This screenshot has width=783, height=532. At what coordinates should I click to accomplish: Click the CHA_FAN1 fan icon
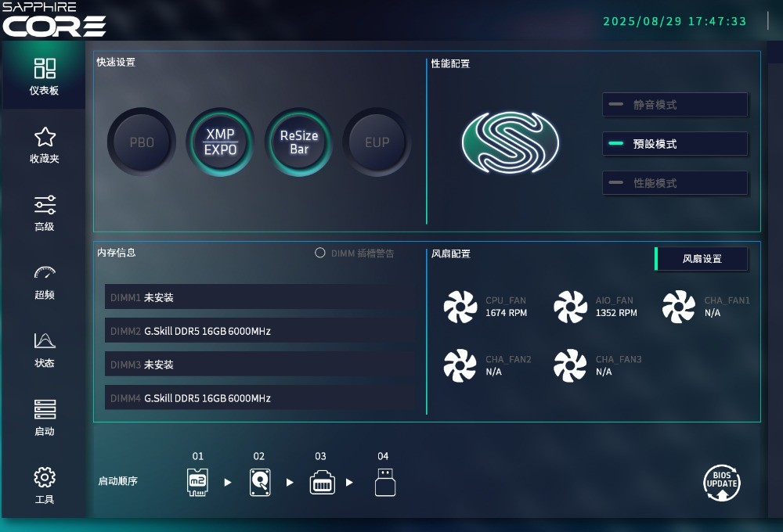point(679,307)
